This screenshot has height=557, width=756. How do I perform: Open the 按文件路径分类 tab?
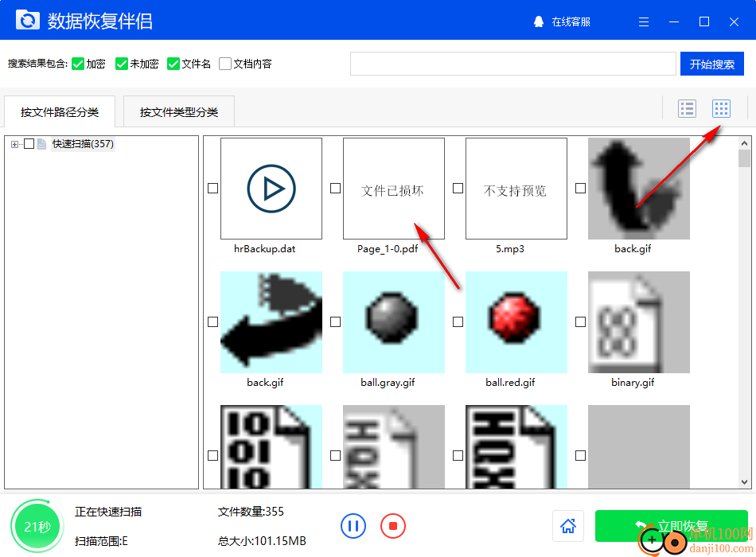(60, 112)
